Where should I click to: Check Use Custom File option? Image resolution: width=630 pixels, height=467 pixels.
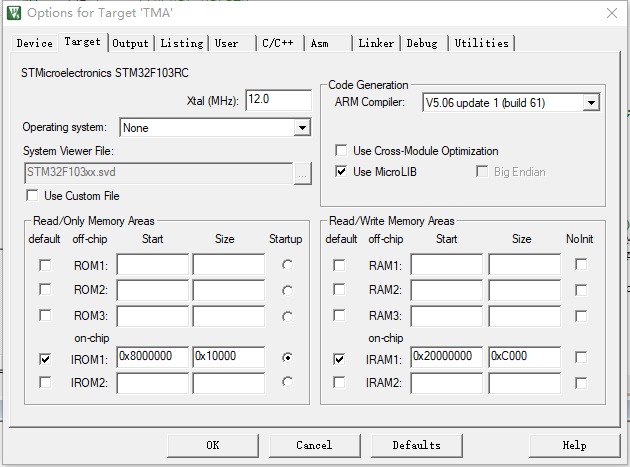(33, 196)
